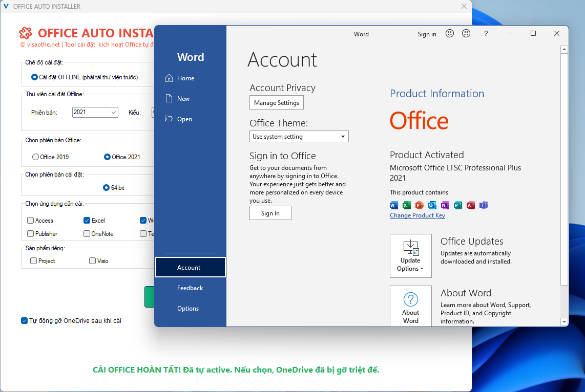Click Sign in at Word title bar

coord(427,34)
